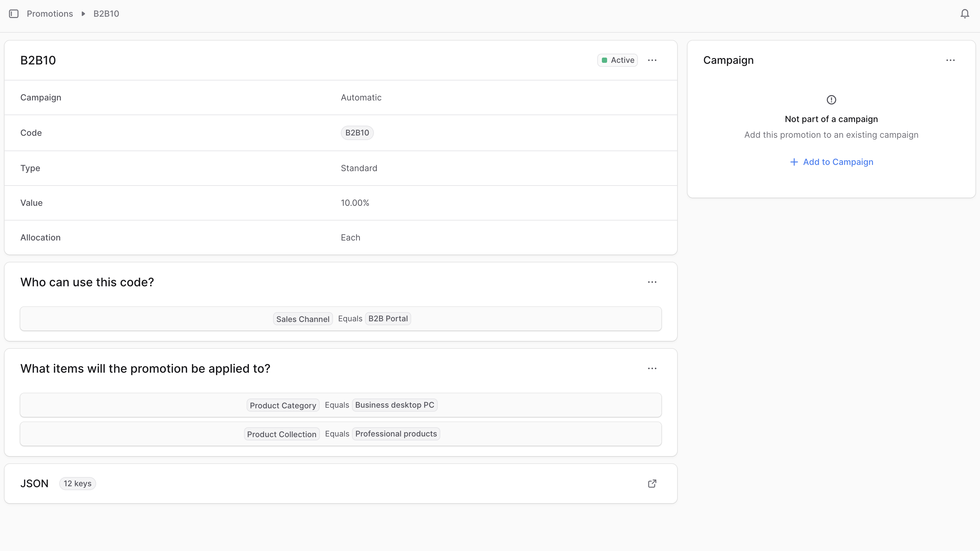This screenshot has height=551, width=980.
Task: Expand the JSON viewer icon
Action: click(x=652, y=483)
